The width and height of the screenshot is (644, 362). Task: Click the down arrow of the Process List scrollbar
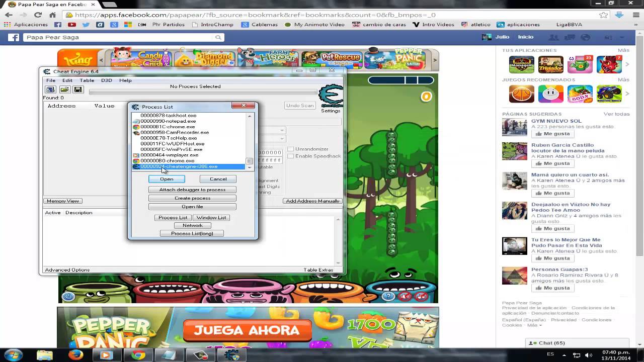[250, 167]
